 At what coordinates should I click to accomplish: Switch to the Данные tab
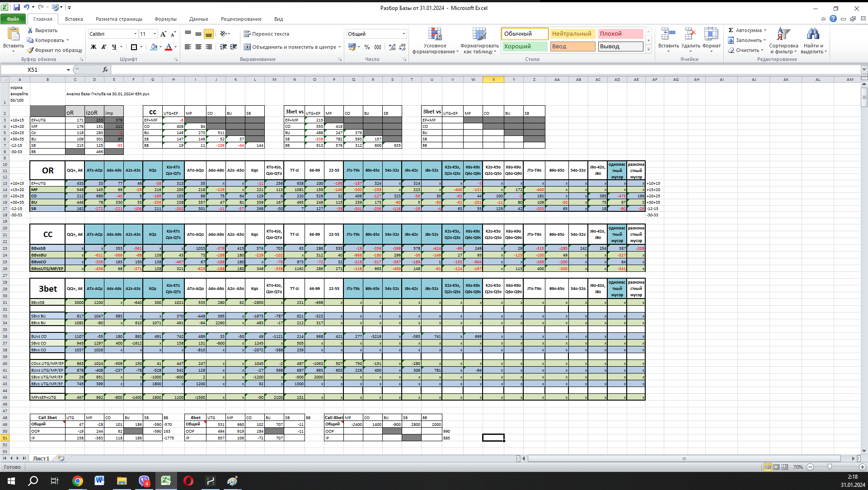point(198,19)
